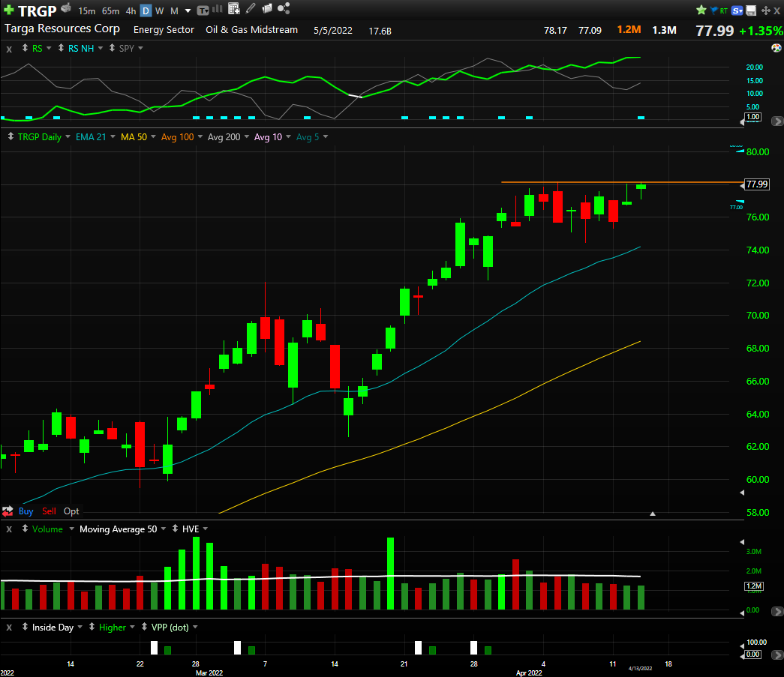784x677 pixels.
Task: Click reorder arrows beside RS NH label
Action: [61, 48]
